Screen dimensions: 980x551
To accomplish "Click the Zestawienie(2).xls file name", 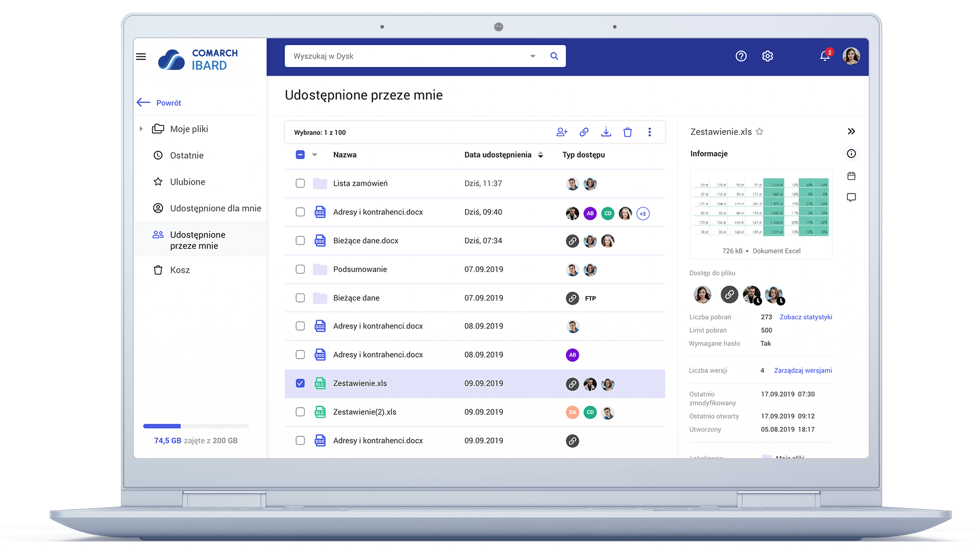I will (x=365, y=412).
